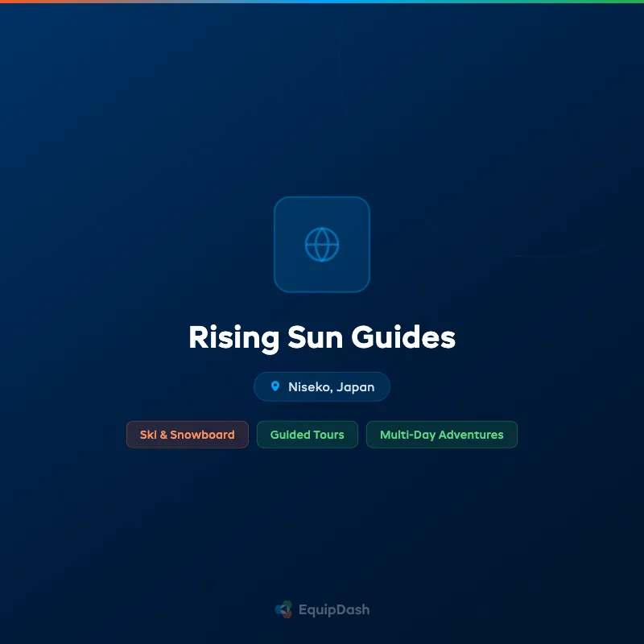The image size is (644, 644).
Task: Click the gradient accent bar at the top
Action: [x=322, y=2]
